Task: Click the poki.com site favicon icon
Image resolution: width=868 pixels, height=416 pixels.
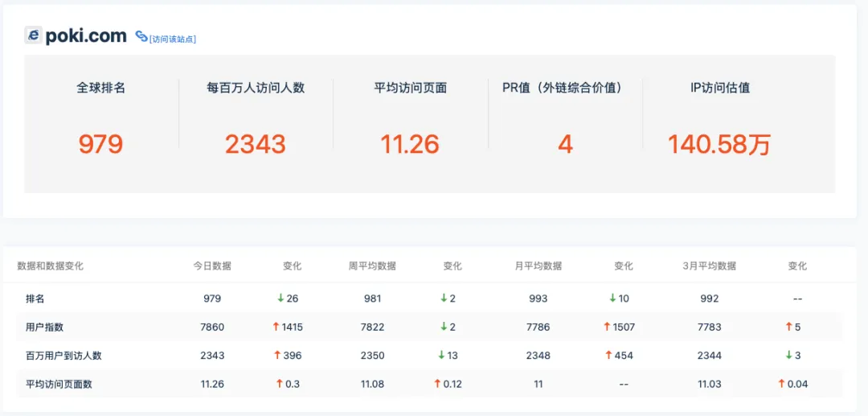Action: 34,35
